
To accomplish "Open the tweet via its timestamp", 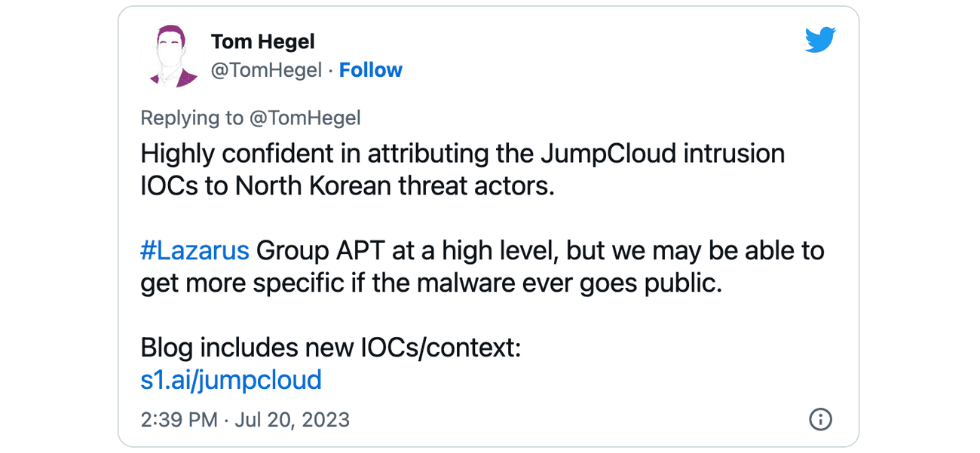I will click(245, 420).
